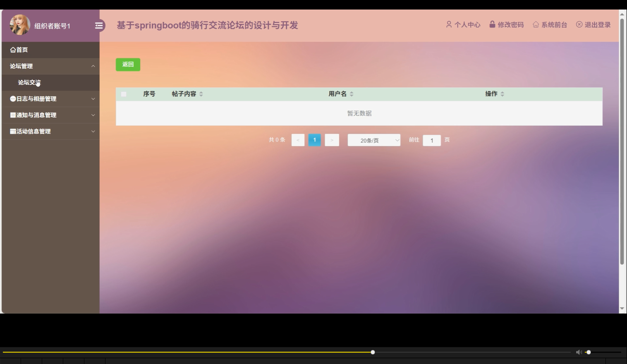Click the person icon next to 个人中心
The image size is (627, 364).
[x=449, y=24]
